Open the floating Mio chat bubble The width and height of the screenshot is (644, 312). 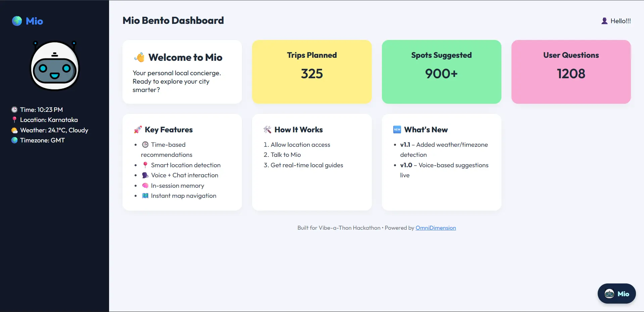coord(616,293)
